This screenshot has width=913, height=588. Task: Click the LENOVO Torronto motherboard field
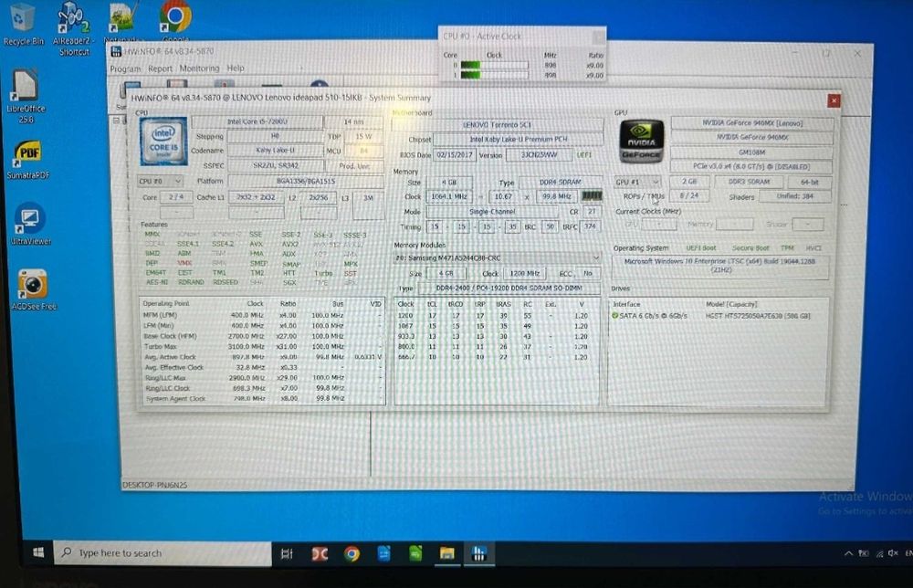coord(498,124)
